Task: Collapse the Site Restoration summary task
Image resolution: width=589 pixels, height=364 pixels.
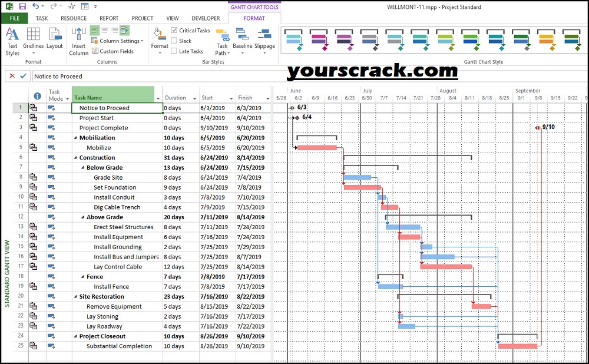Action: point(75,297)
